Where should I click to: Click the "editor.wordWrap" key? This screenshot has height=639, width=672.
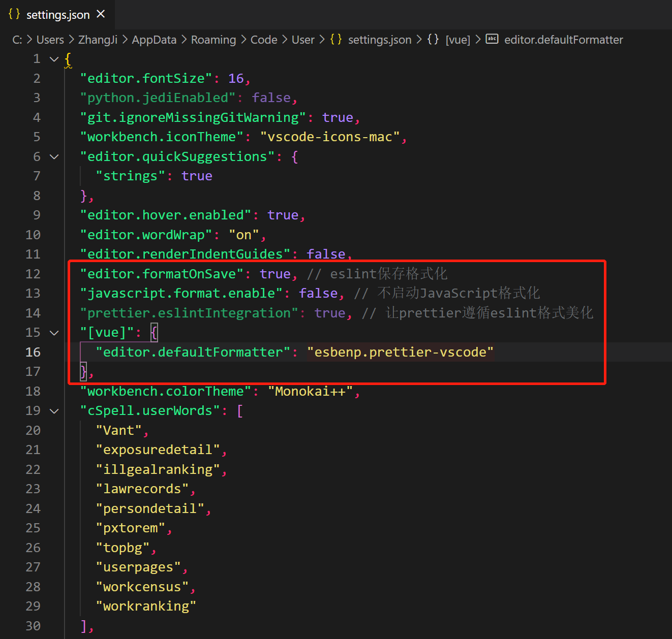(x=146, y=235)
